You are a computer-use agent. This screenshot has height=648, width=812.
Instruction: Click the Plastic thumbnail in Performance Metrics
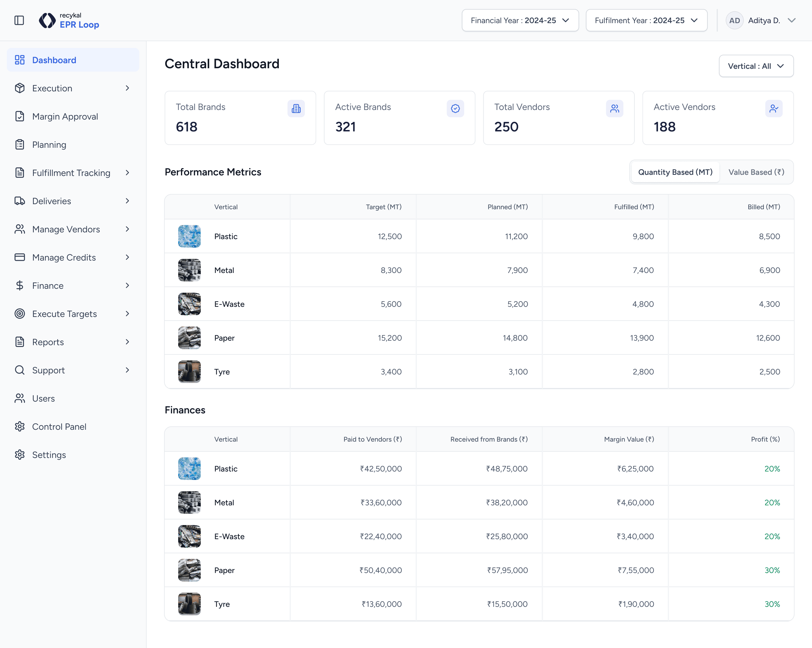189,236
